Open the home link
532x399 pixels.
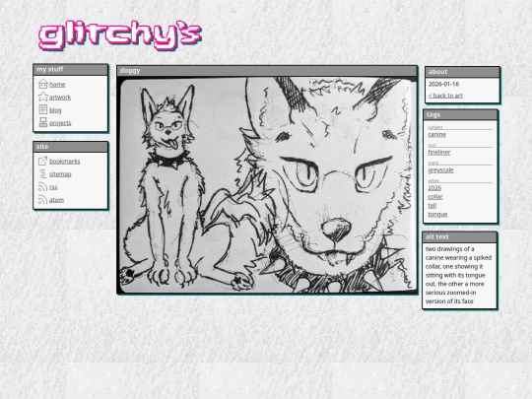(57, 85)
